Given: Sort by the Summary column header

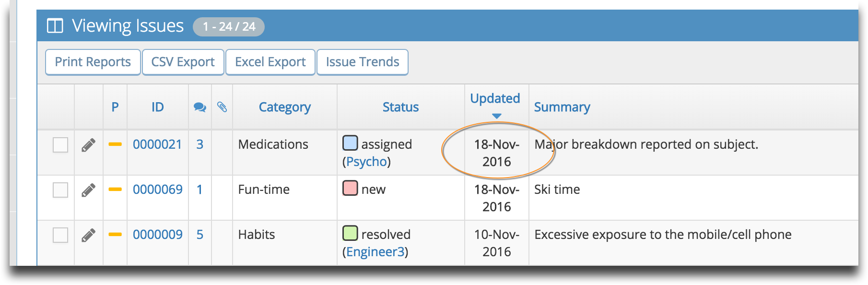Looking at the screenshot, I should 562,107.
